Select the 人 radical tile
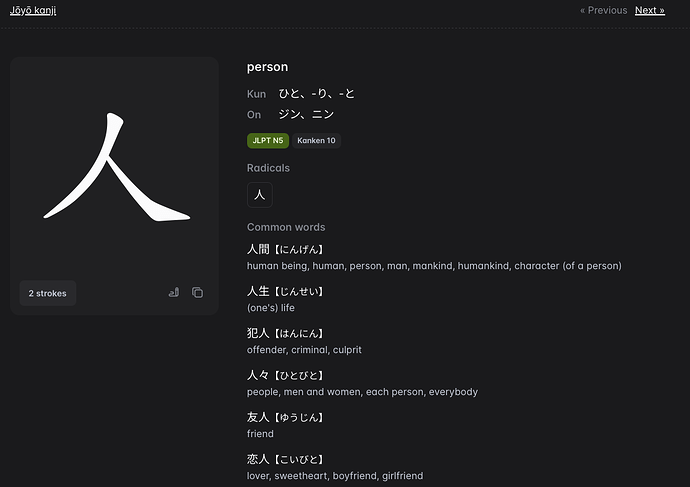Viewport: 690px width, 487px height. click(260, 195)
